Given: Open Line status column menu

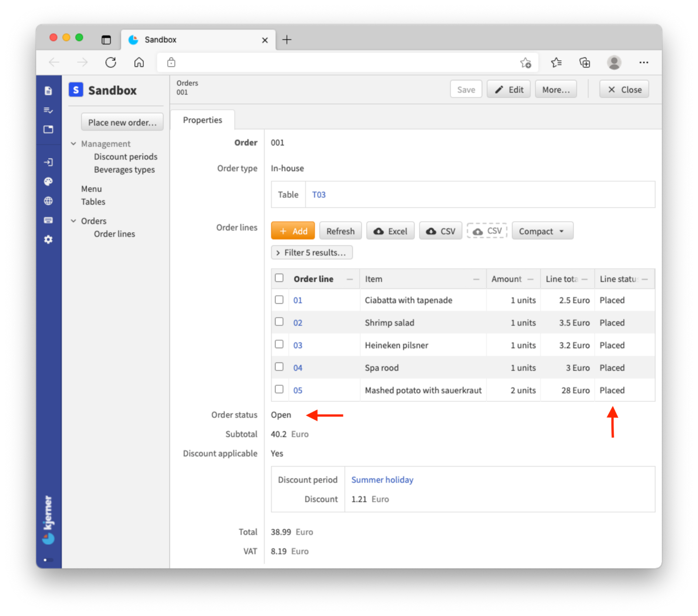Looking at the screenshot, I should (x=645, y=279).
